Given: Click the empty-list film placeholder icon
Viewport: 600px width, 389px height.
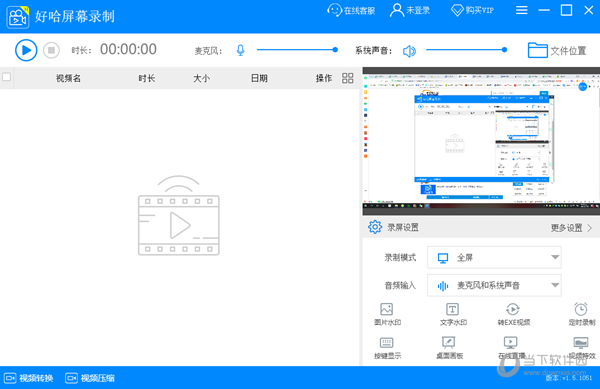Looking at the screenshot, I should point(179,215).
